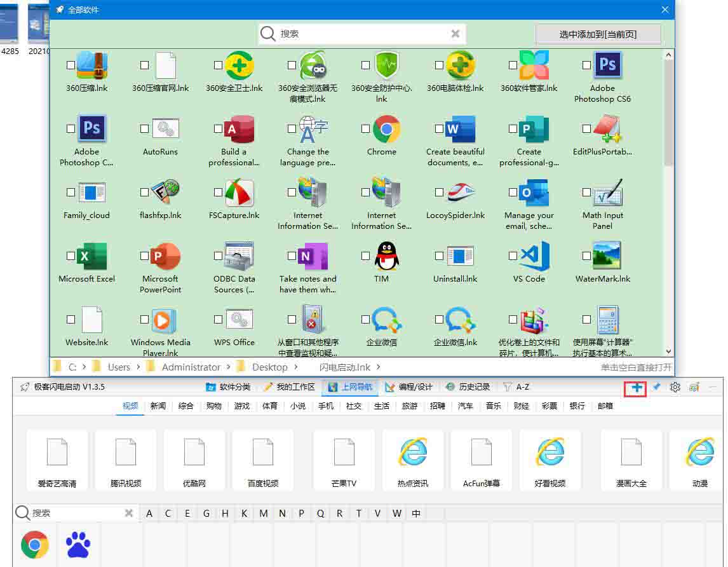Click the software list scroll-down arrow
728x567 pixels.
[668, 352]
